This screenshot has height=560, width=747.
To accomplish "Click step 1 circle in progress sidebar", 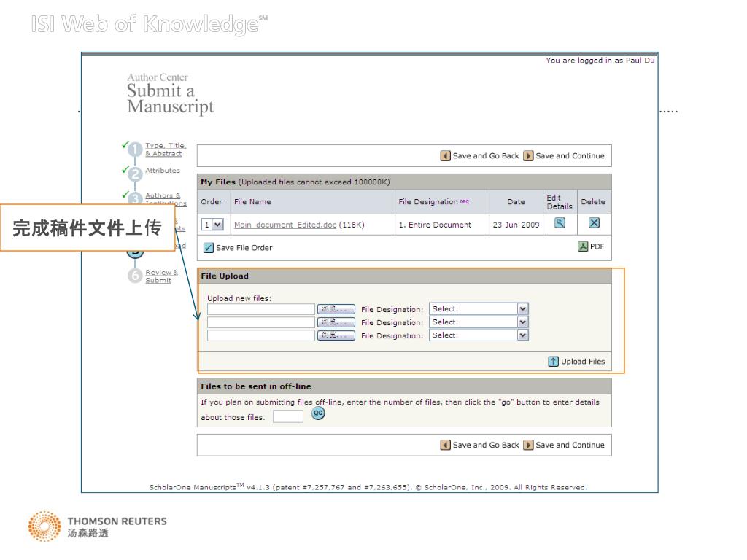I will [135, 149].
